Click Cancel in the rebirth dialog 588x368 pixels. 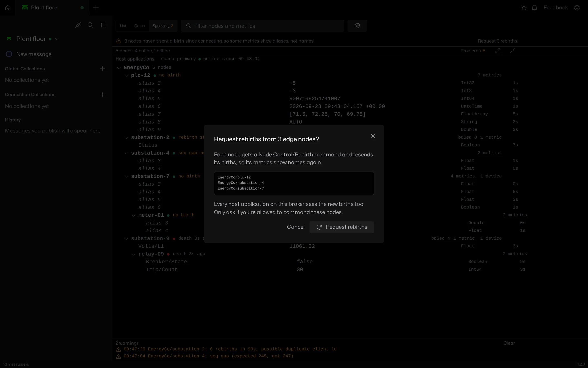(x=295, y=227)
